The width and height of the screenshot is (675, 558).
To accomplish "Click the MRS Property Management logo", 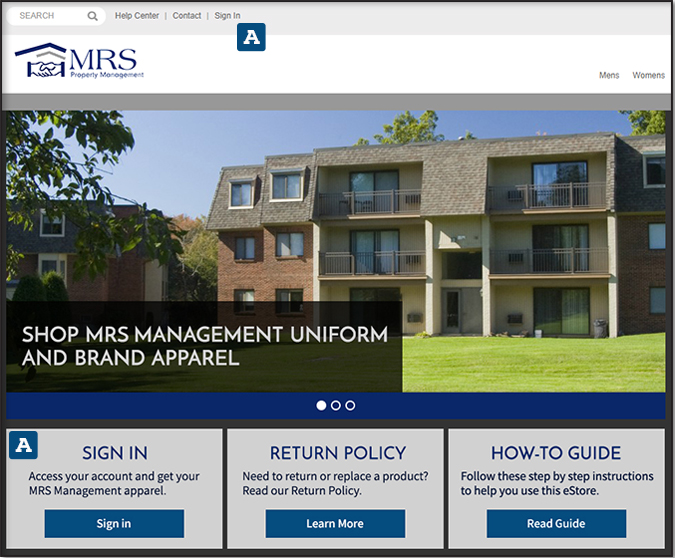I will pos(80,61).
